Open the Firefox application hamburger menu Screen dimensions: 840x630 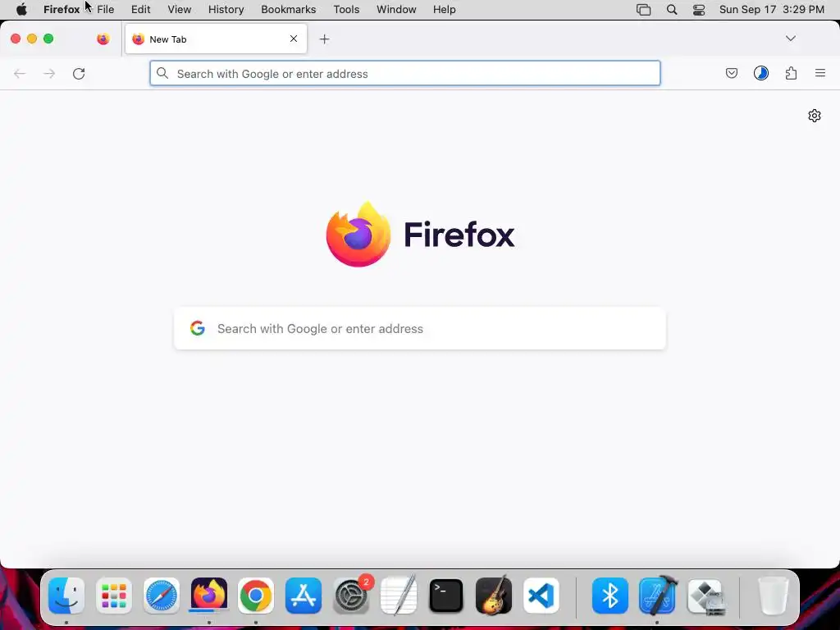point(820,73)
